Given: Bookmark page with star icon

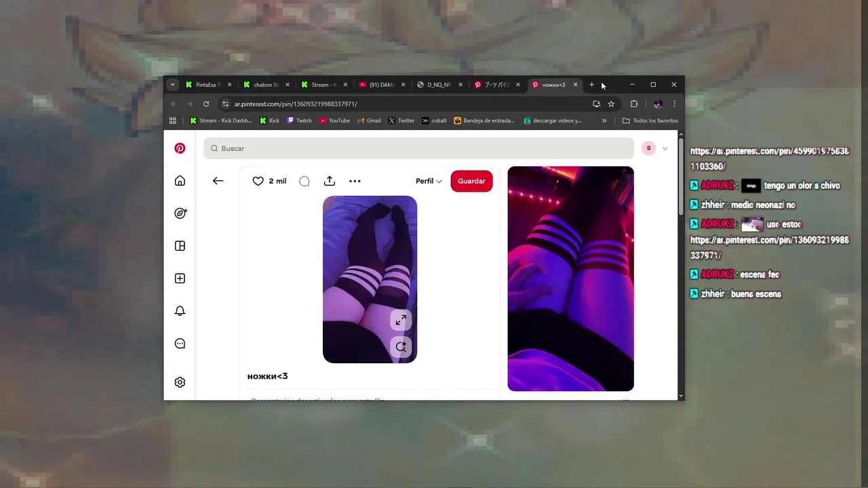Looking at the screenshot, I should pos(611,104).
